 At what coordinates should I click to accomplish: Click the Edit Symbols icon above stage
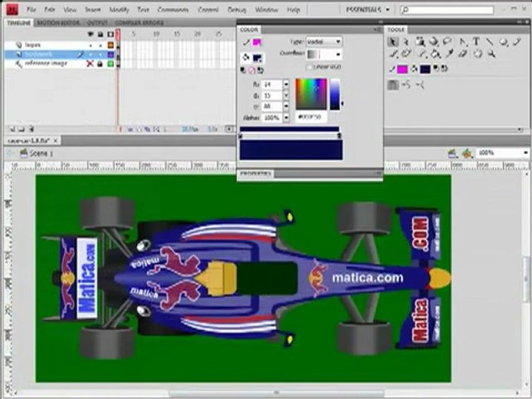tap(467, 154)
